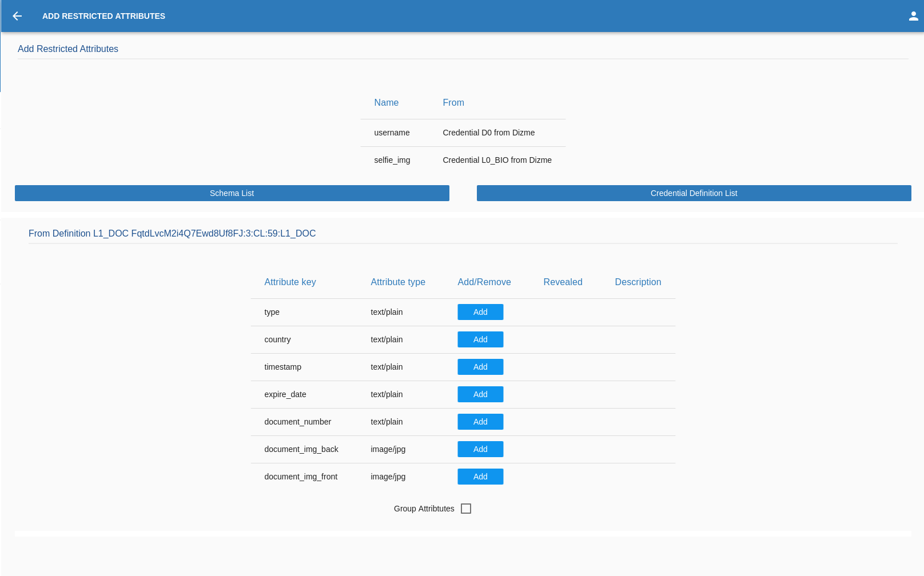
Task: Click the 'country' attribute key cell
Action: coord(277,339)
